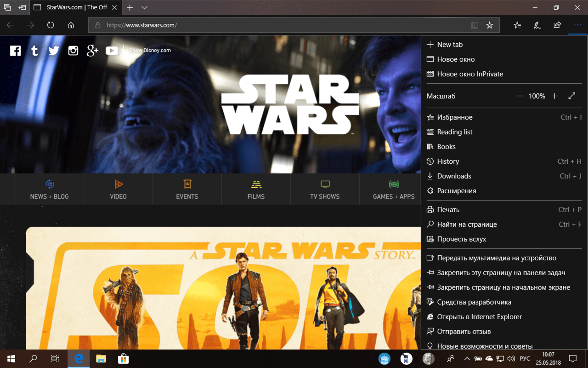Viewport: 588px width, 368px height.
Task: Refresh the page with the reload button
Action: [x=51, y=25]
